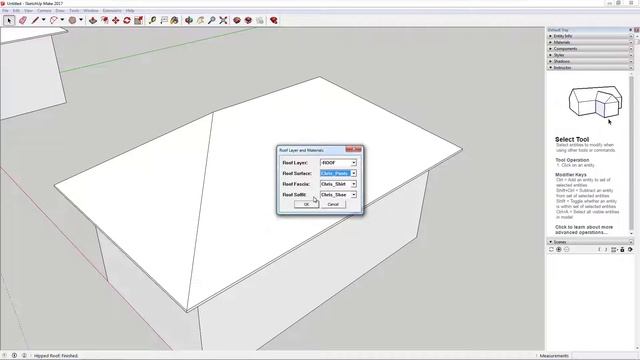This screenshot has width=640, height=360.
Task: Click the Extension Warehouse toolbar icon
Action: point(260,20)
